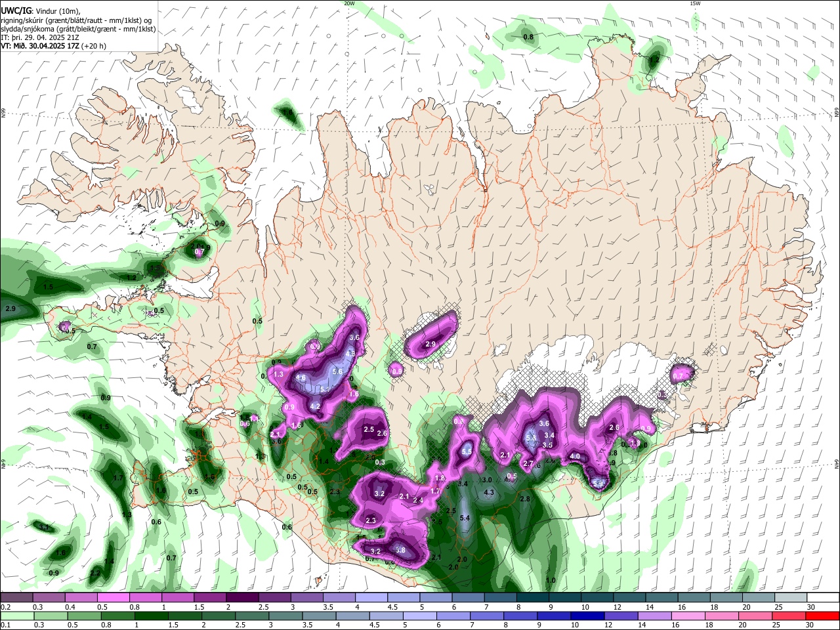Click the 5.4 precipitation value on the map
The width and height of the screenshot is (840, 630).
coord(465,518)
